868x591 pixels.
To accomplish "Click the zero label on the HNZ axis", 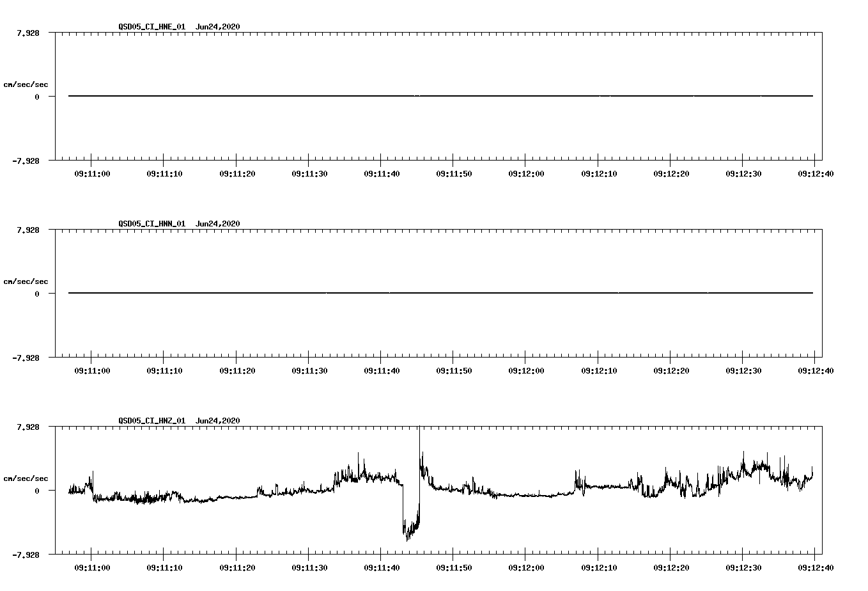I will pyautogui.click(x=37, y=491).
